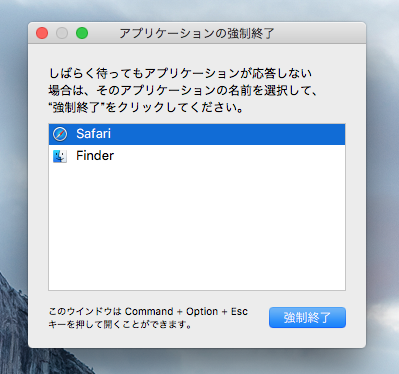Click the quoted "強制終了" word in instructions
Image resolution: width=399 pixels, height=374 pixels.
click(77, 108)
